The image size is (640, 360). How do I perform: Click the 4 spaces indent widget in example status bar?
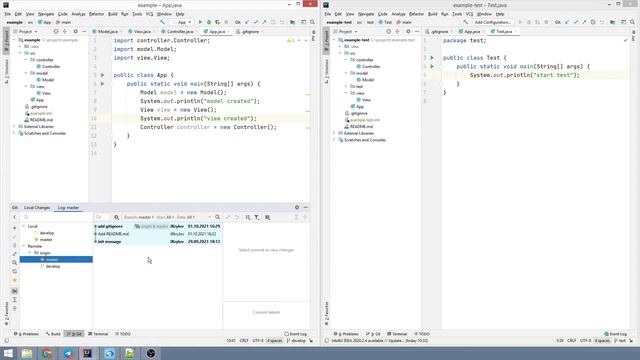click(274, 340)
